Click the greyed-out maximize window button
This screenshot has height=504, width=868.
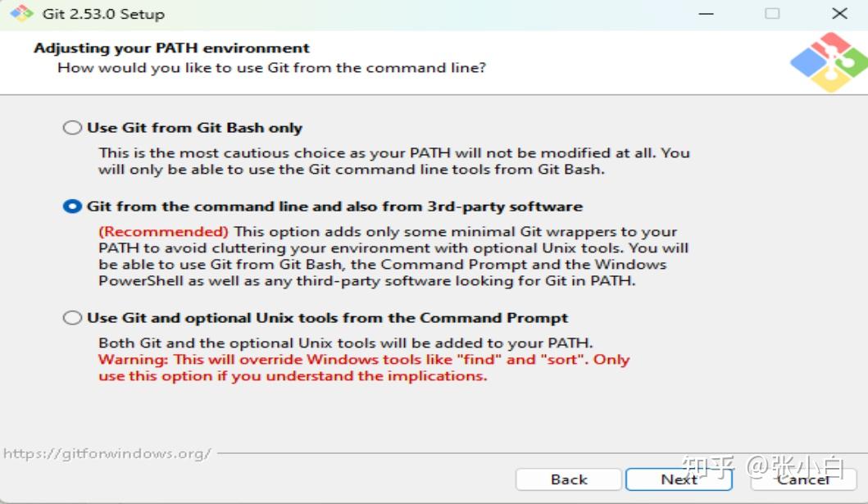coord(772,14)
